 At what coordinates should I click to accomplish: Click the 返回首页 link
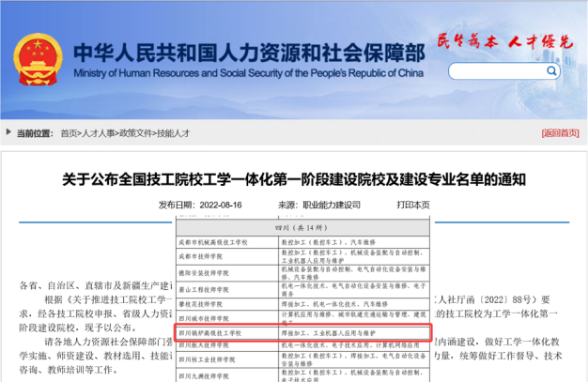point(560,133)
